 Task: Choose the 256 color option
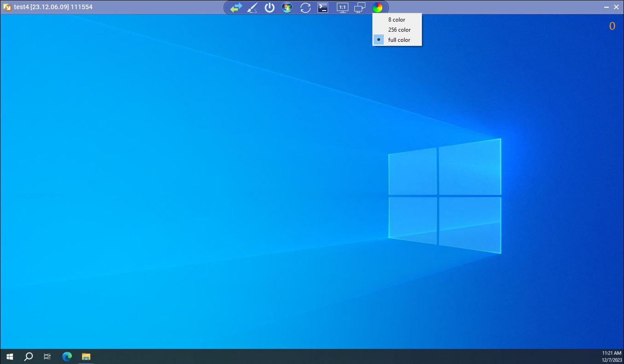click(397, 30)
